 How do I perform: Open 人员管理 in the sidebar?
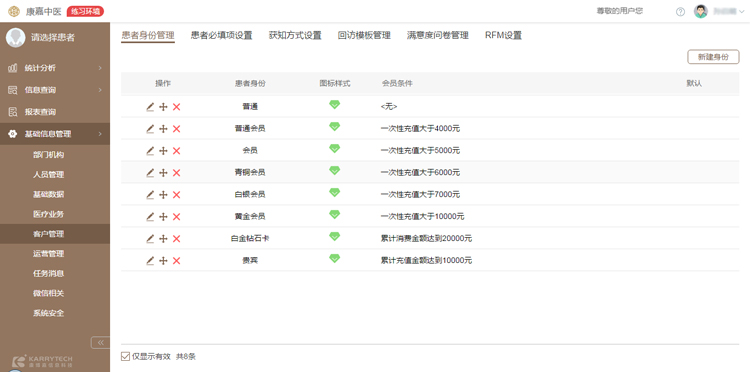coord(48,175)
